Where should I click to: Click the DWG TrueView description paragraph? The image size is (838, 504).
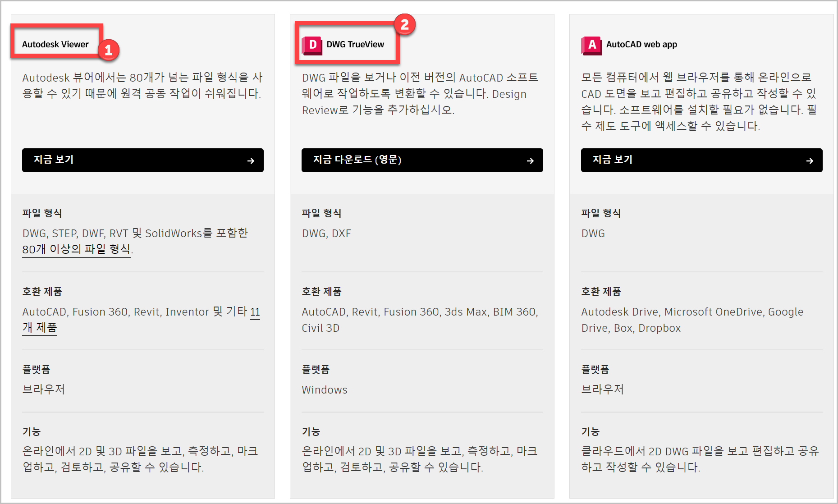(420, 93)
